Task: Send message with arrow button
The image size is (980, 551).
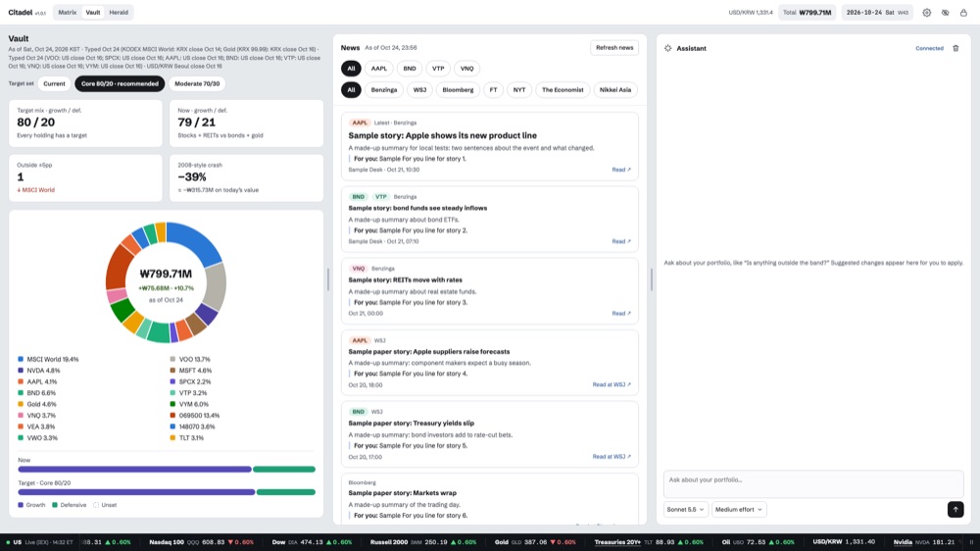Action: [x=955, y=509]
